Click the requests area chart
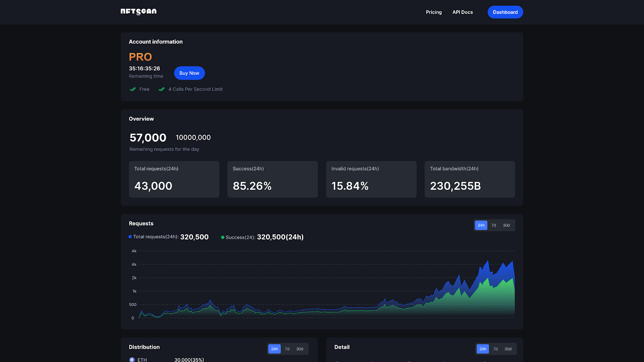 [x=327, y=284]
